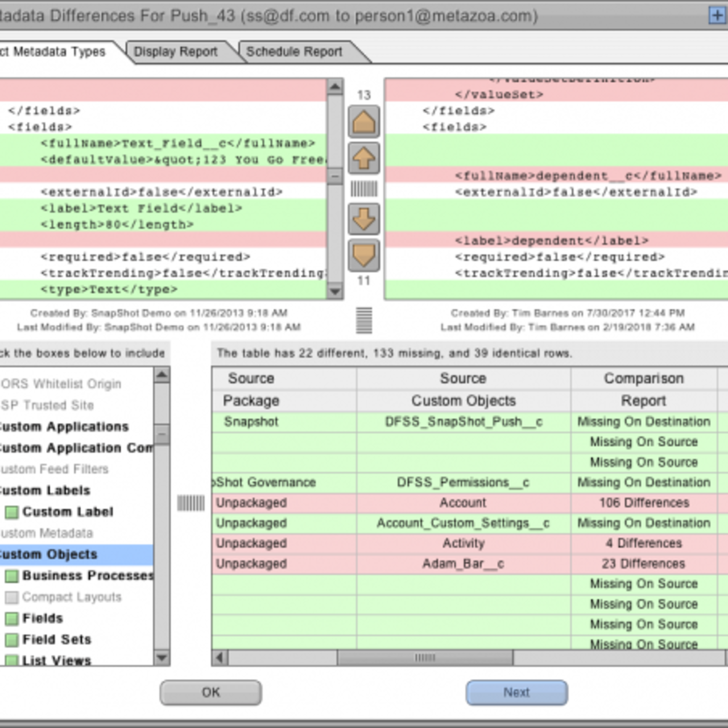
Task: Click the horizontal splitter grip below navigation arrows
Action: pyautogui.click(x=364, y=320)
